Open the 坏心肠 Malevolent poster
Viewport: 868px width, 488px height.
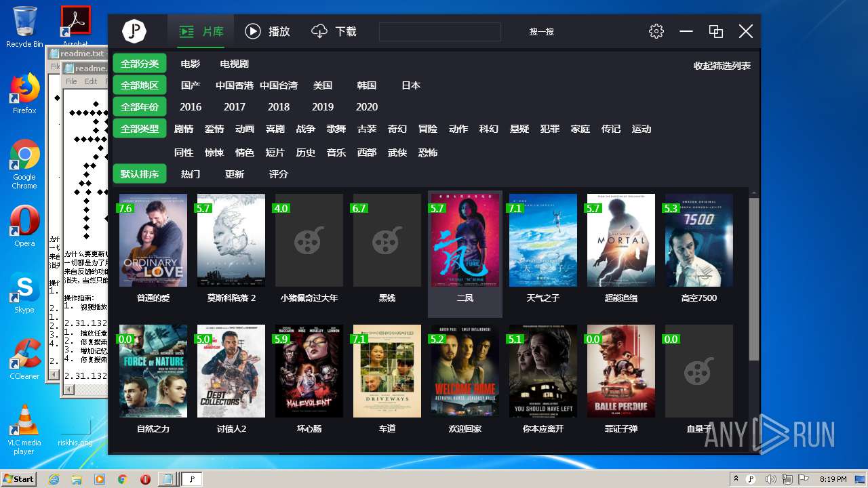(x=309, y=371)
